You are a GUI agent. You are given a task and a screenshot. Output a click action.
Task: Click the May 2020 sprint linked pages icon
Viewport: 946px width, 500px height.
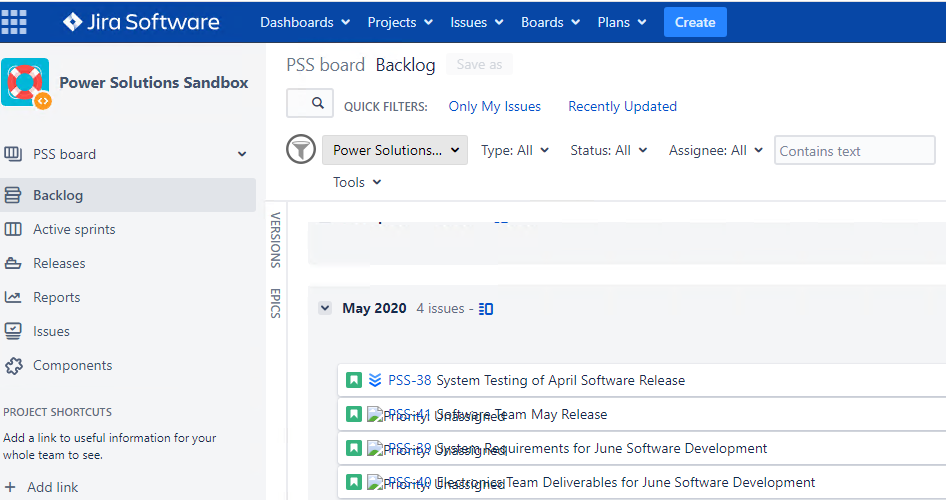486,309
